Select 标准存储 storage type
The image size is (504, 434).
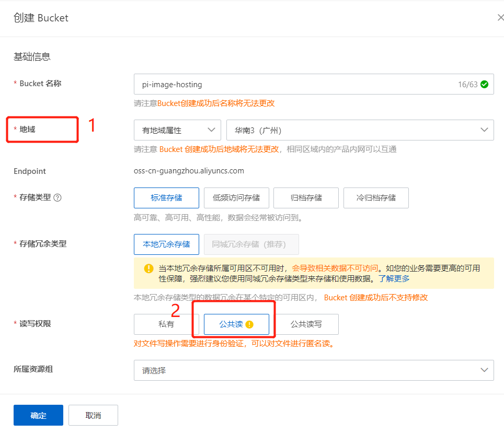click(166, 198)
